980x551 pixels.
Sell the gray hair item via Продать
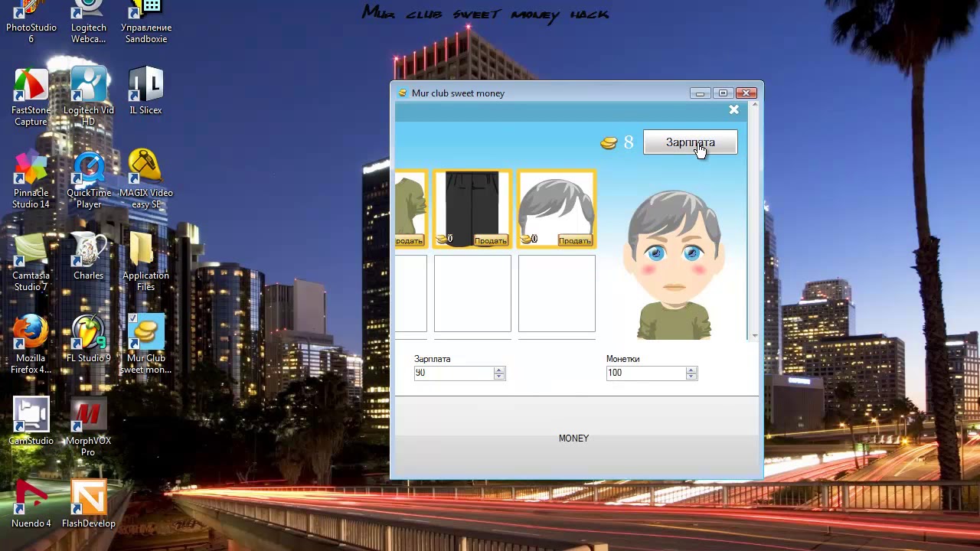click(x=574, y=240)
